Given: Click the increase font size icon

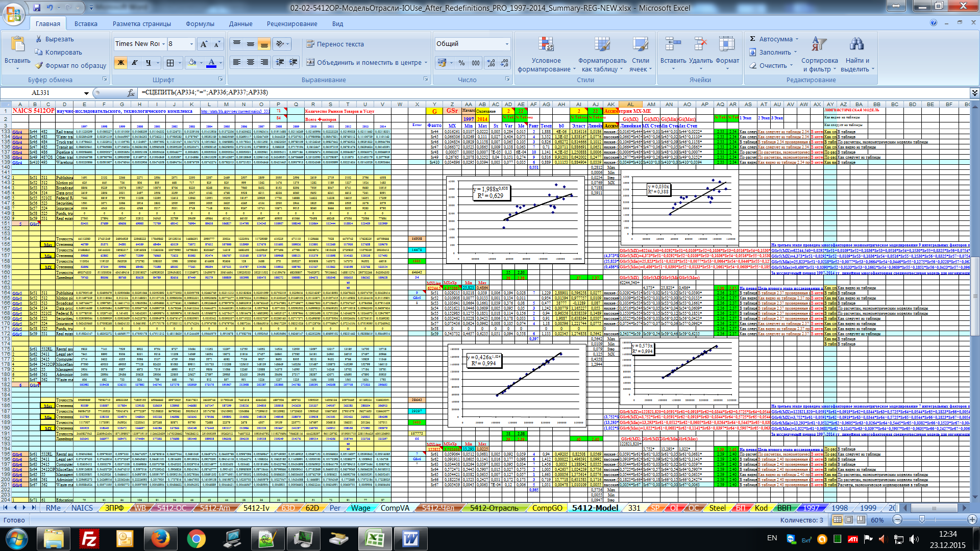Looking at the screenshot, I should 204,44.
